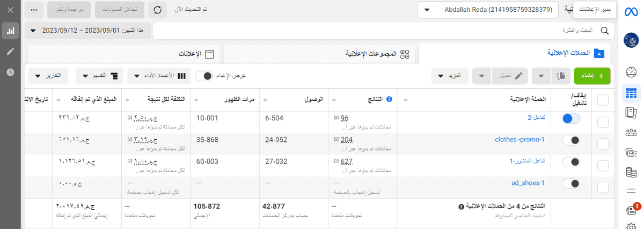The width and height of the screenshot is (644, 229).
Task: Check the checkbox for تفاعل-2 row
Action: [x=603, y=122]
